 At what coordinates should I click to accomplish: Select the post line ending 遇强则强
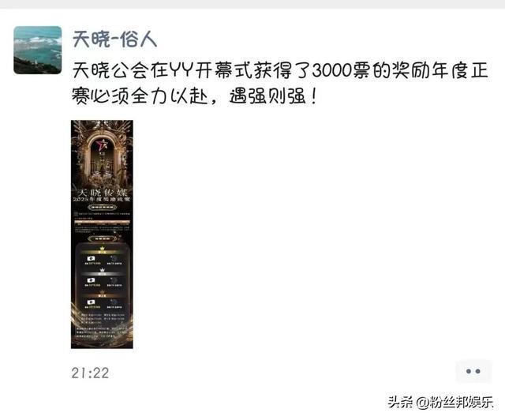click(195, 96)
